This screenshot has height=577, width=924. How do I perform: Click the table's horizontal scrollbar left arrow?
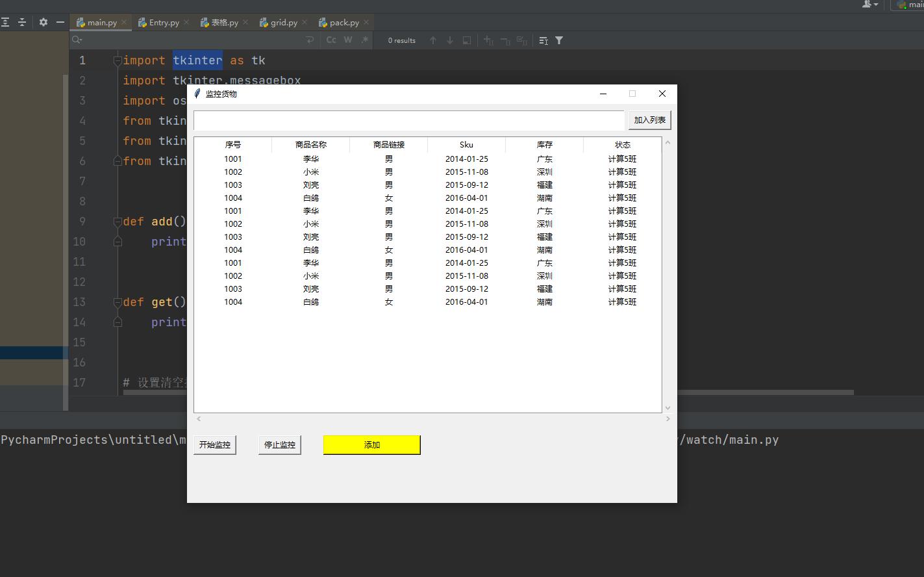click(x=199, y=419)
